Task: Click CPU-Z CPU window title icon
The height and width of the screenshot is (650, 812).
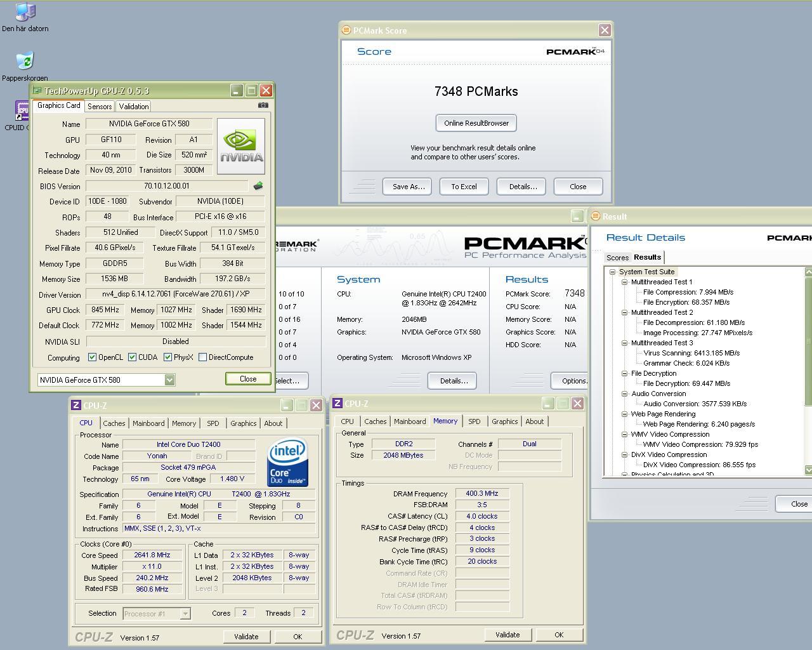Action: pyautogui.click(x=76, y=405)
